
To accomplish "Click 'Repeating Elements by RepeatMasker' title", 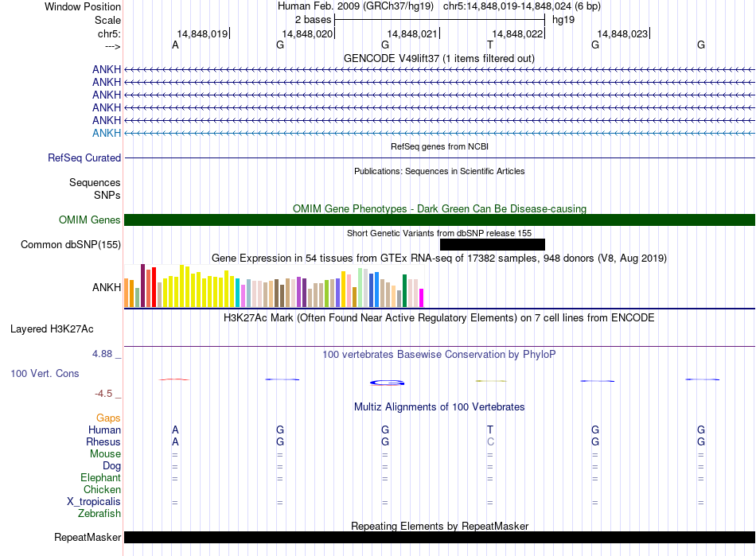I will click(x=439, y=526).
